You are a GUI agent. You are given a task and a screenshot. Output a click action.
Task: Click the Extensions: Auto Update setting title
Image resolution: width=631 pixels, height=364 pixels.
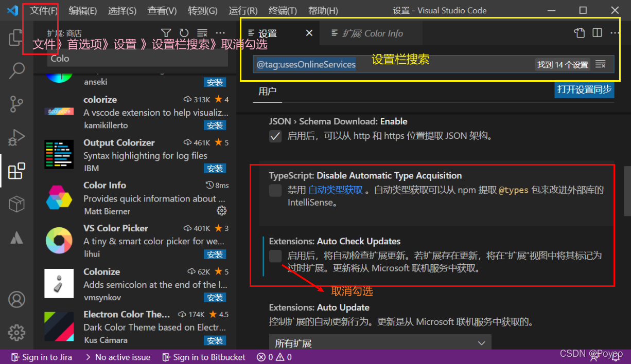pos(319,307)
